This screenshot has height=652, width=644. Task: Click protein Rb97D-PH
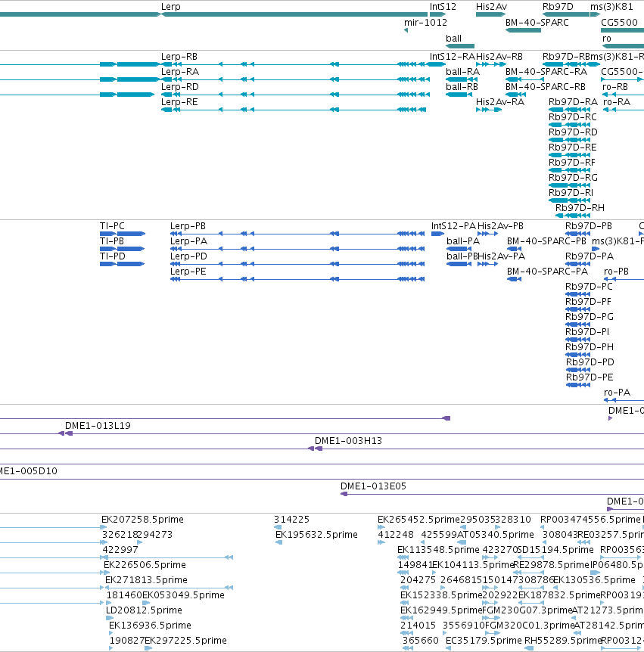pyautogui.click(x=589, y=346)
